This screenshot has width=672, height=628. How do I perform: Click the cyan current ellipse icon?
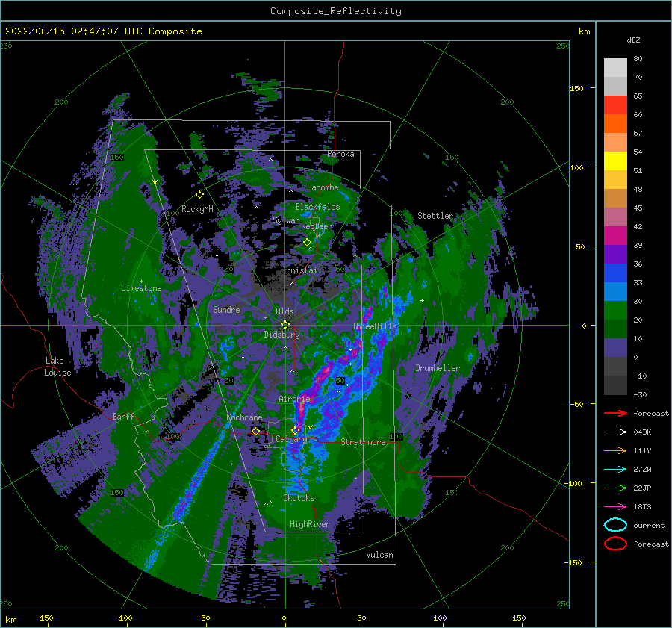615,525
